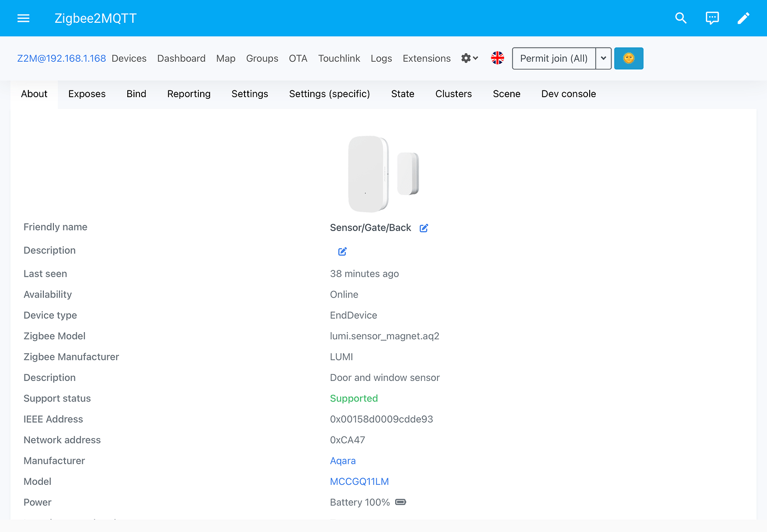Click the search icon in the header

[681, 18]
